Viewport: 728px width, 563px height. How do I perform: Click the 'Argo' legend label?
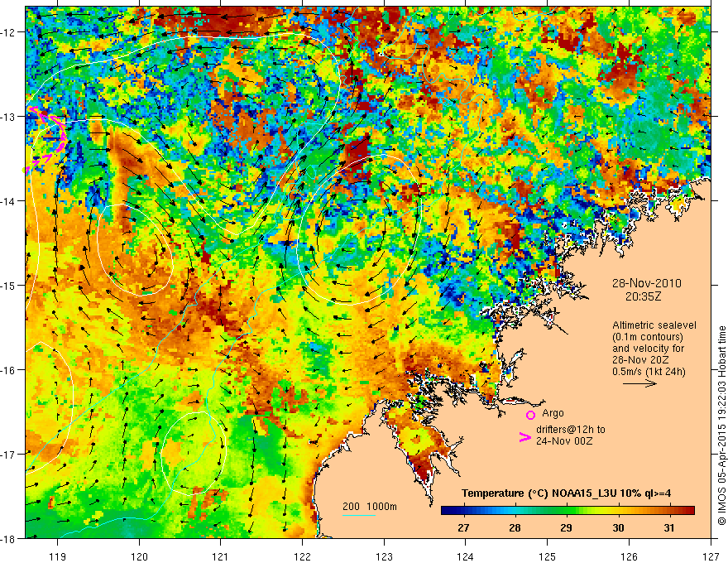pyautogui.click(x=553, y=413)
